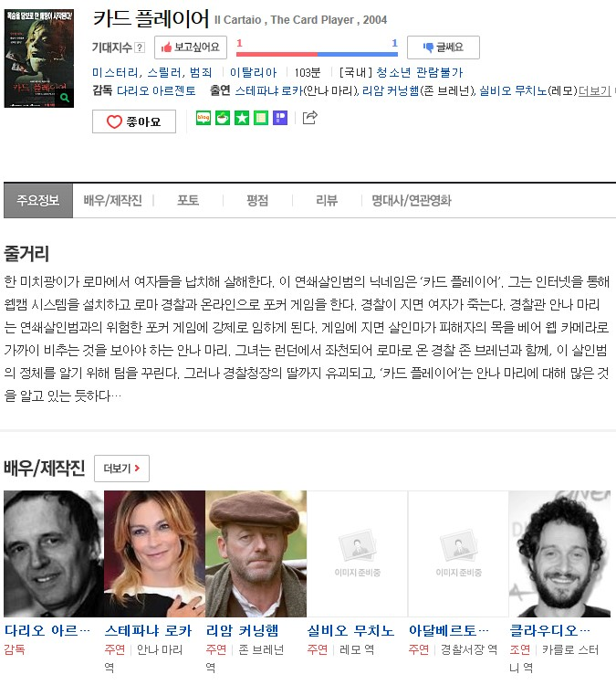The image size is (616, 685).
Task: Go to the 명대사/연관영화 tab
Action: pyautogui.click(x=412, y=201)
